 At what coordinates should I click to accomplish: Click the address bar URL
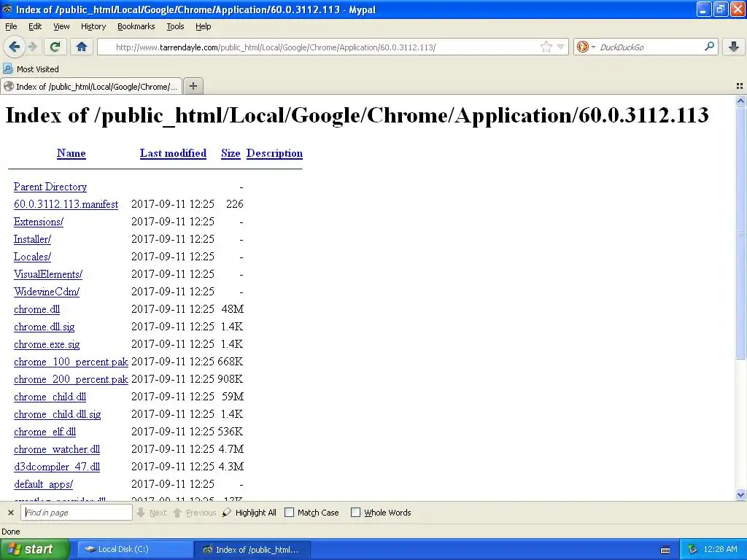click(275, 47)
